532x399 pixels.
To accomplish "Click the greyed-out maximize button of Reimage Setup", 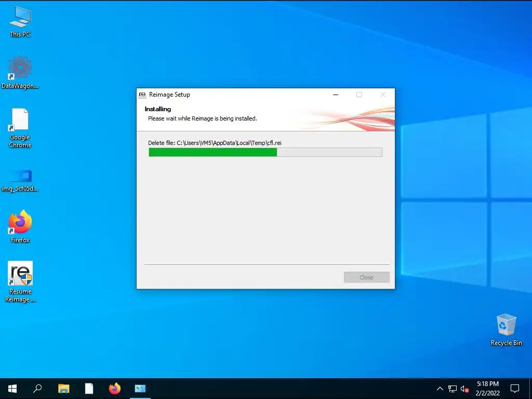I will point(359,95).
